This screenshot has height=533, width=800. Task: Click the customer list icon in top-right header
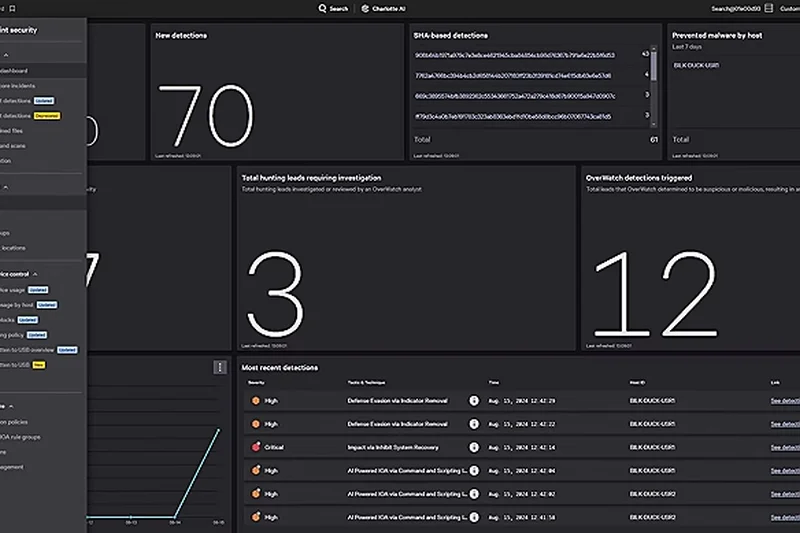click(768, 8)
